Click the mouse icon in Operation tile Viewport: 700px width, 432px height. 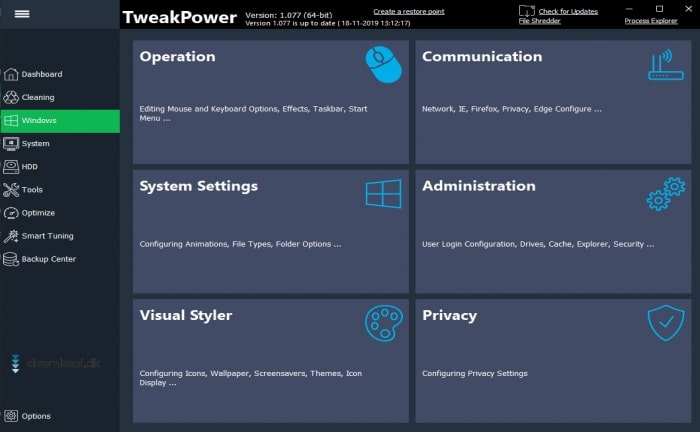(x=383, y=65)
